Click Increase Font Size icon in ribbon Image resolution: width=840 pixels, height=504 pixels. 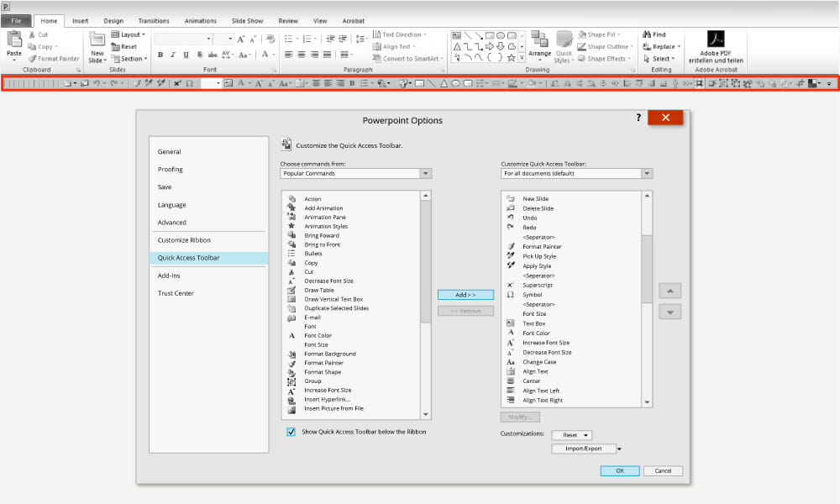241,39
